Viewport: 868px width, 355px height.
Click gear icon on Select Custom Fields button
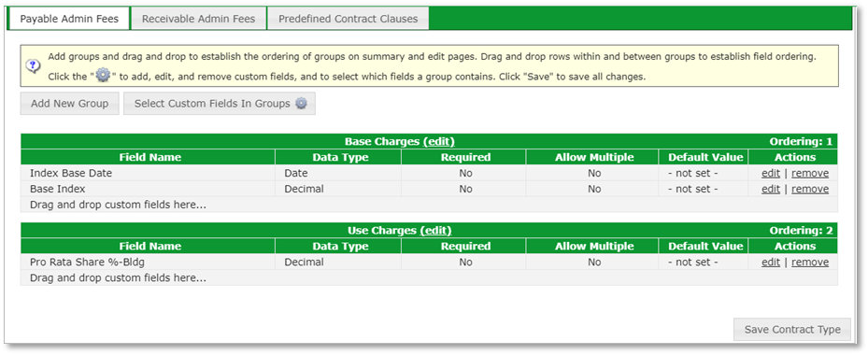point(301,104)
